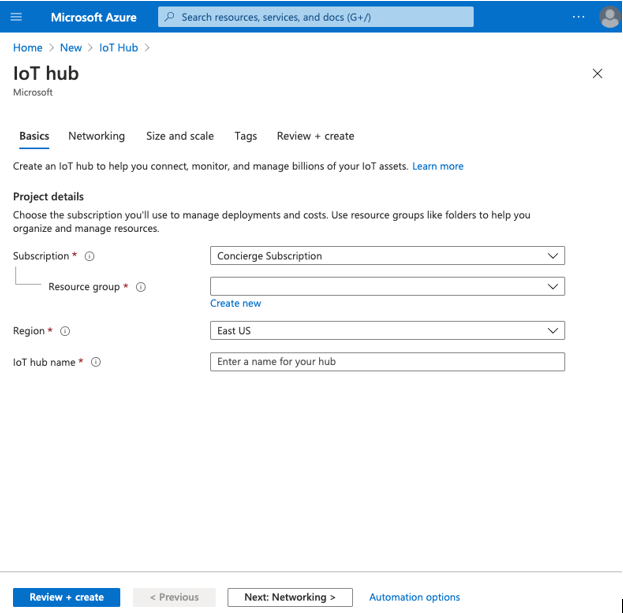Open the Region dropdown showing East US
Screen dimensions: 623x613
click(x=387, y=331)
